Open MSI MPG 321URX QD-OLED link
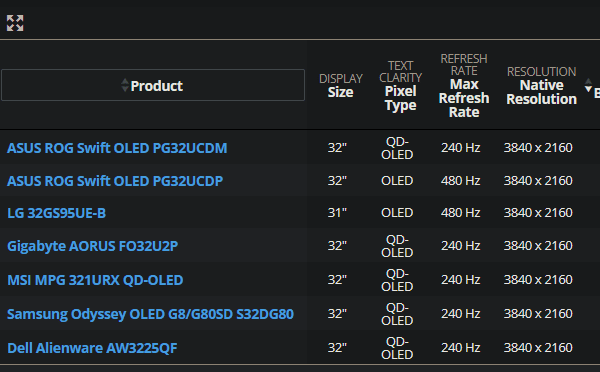600x372 pixels. (x=95, y=280)
